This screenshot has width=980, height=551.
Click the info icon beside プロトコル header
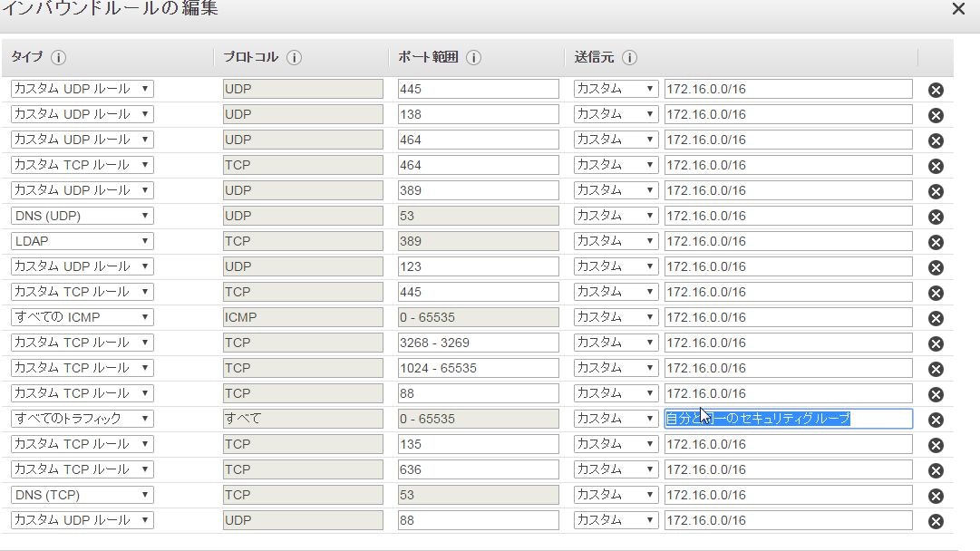coord(294,57)
